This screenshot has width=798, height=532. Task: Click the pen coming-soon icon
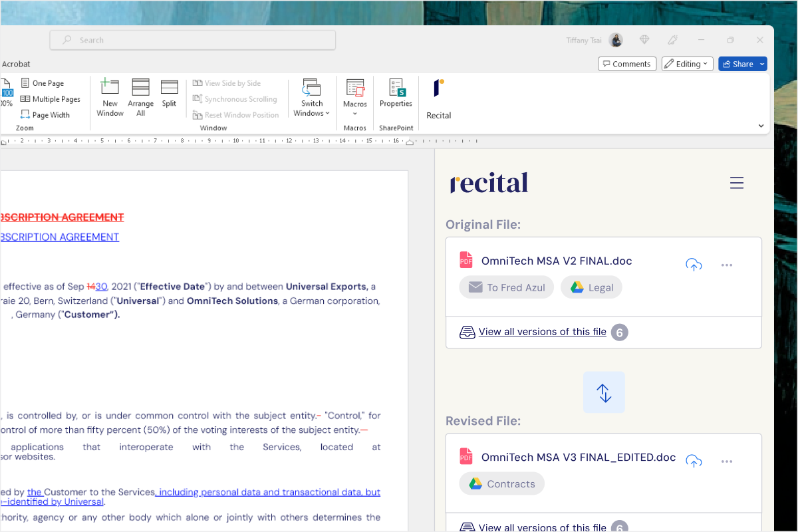(x=673, y=40)
